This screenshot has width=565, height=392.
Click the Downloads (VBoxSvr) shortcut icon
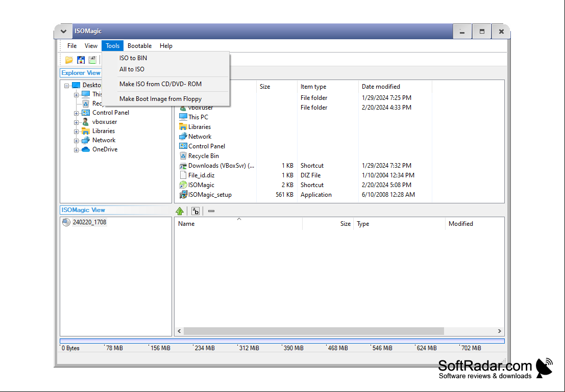[183, 166]
